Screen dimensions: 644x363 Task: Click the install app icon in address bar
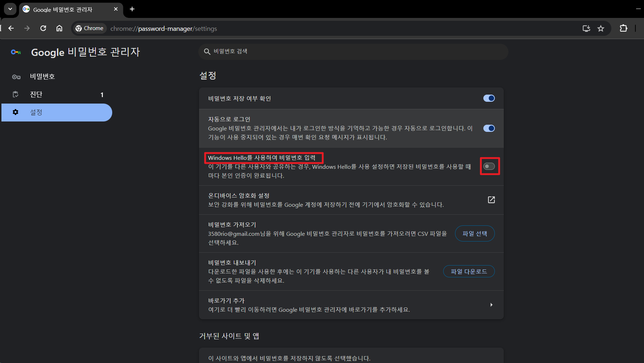[x=586, y=28]
